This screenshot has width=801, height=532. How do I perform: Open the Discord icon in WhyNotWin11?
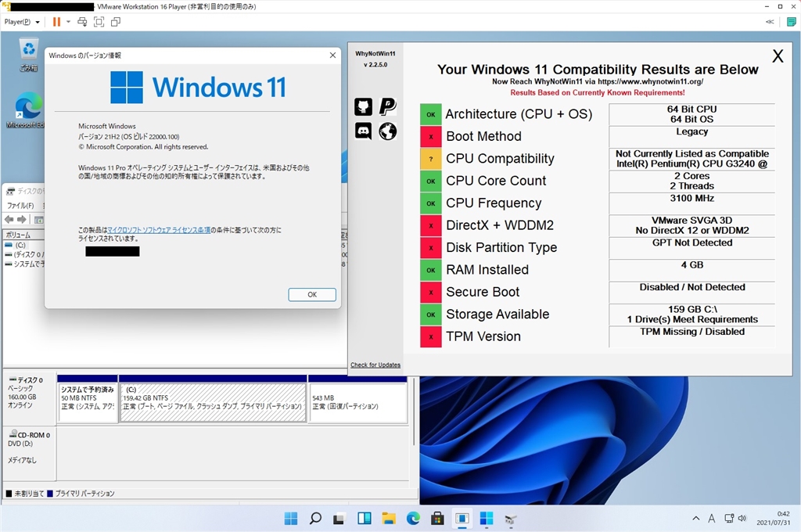click(x=363, y=131)
